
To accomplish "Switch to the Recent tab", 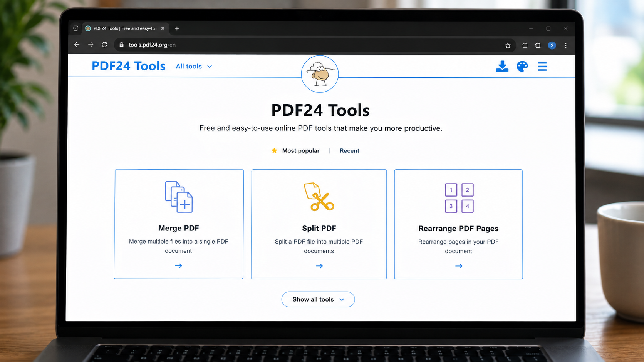I will [349, 151].
